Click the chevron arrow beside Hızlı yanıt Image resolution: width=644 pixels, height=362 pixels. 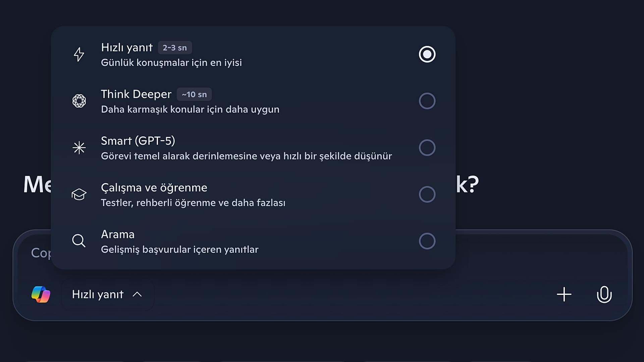pos(137,295)
